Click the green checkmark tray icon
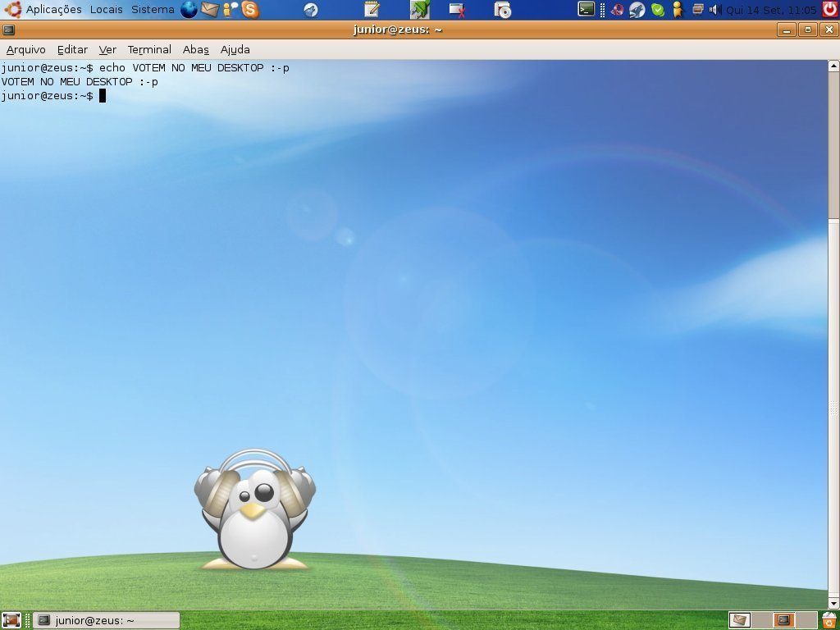 [658, 10]
